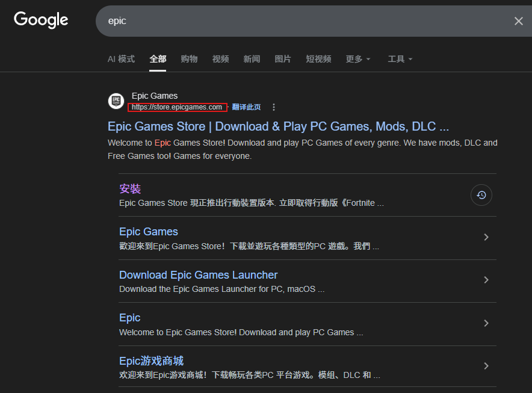
Task: Expand the 更多 dropdown
Action: (x=358, y=59)
